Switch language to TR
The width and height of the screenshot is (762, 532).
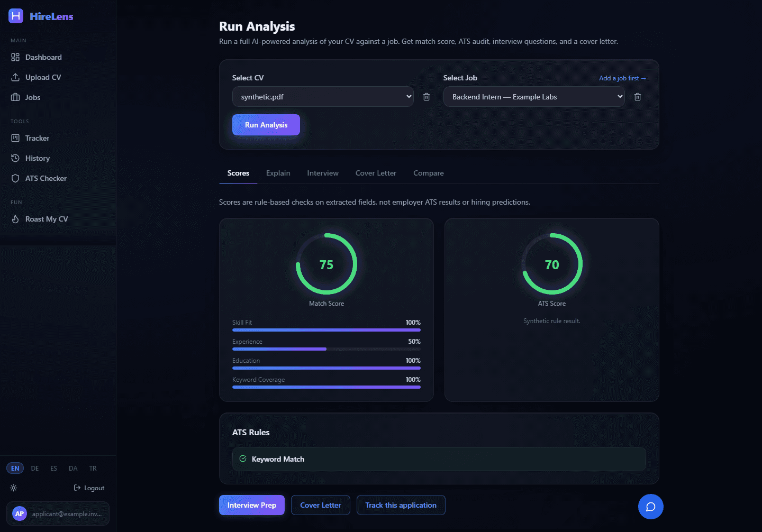[x=93, y=468]
